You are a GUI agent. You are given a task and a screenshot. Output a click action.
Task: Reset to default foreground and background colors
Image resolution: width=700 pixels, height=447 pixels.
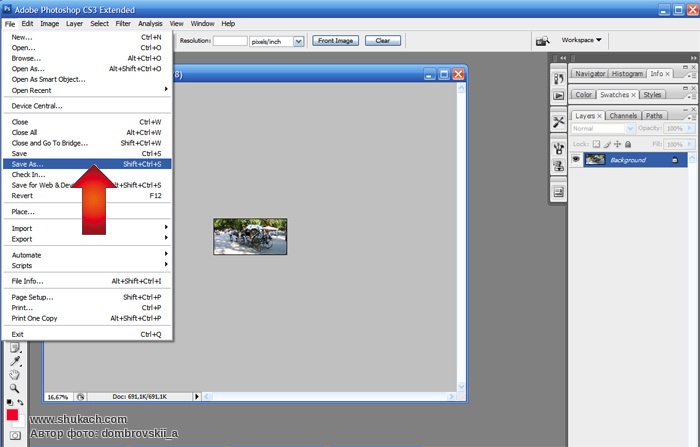click(10, 402)
